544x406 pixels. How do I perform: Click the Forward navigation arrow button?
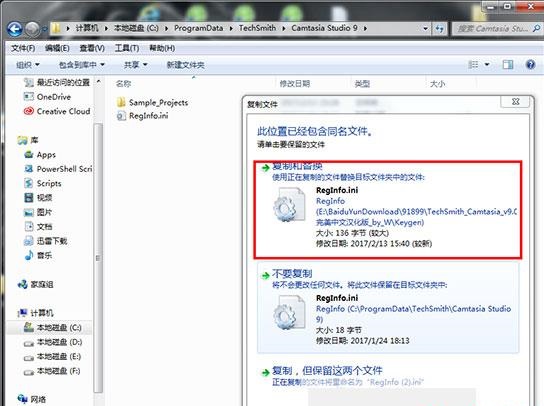click(32, 29)
